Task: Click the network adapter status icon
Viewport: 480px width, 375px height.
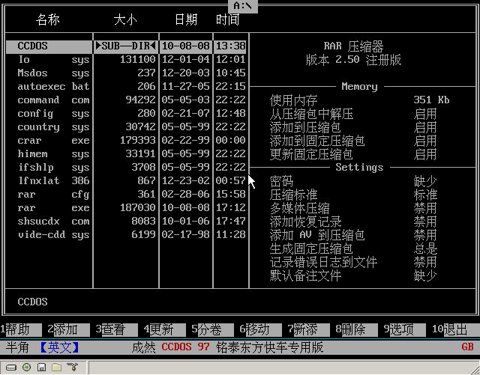Action: click(x=72, y=367)
